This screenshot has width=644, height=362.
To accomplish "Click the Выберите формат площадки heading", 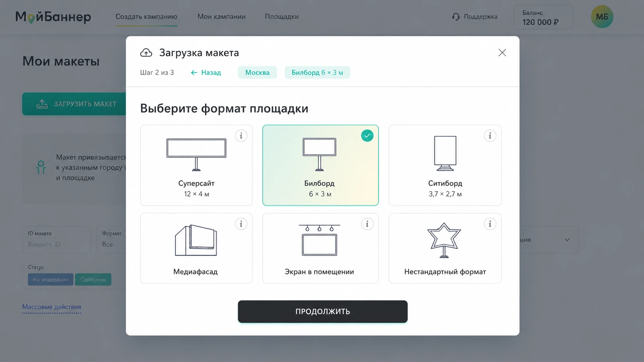I will coord(224,108).
